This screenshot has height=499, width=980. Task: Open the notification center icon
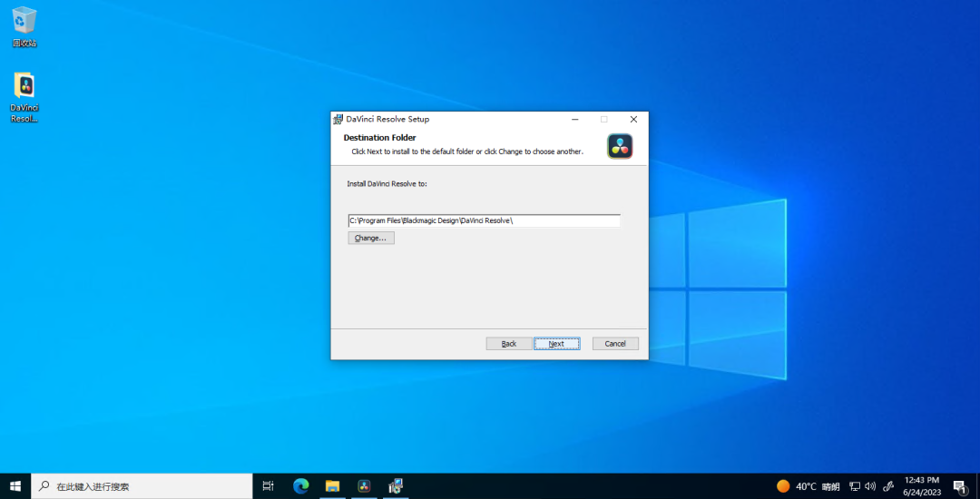959,486
